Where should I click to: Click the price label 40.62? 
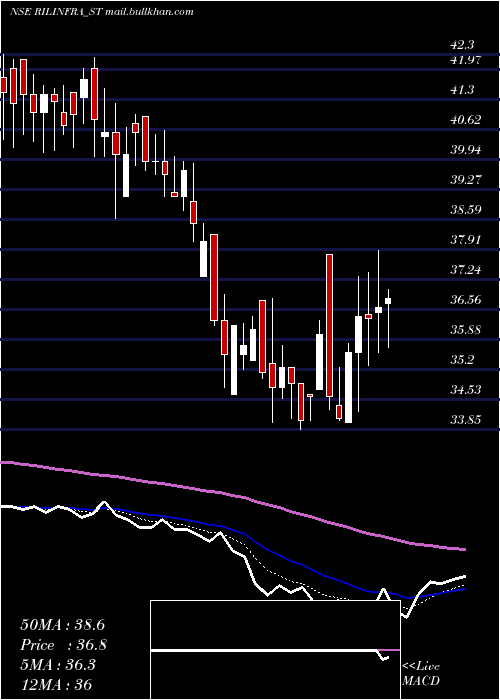465,120
